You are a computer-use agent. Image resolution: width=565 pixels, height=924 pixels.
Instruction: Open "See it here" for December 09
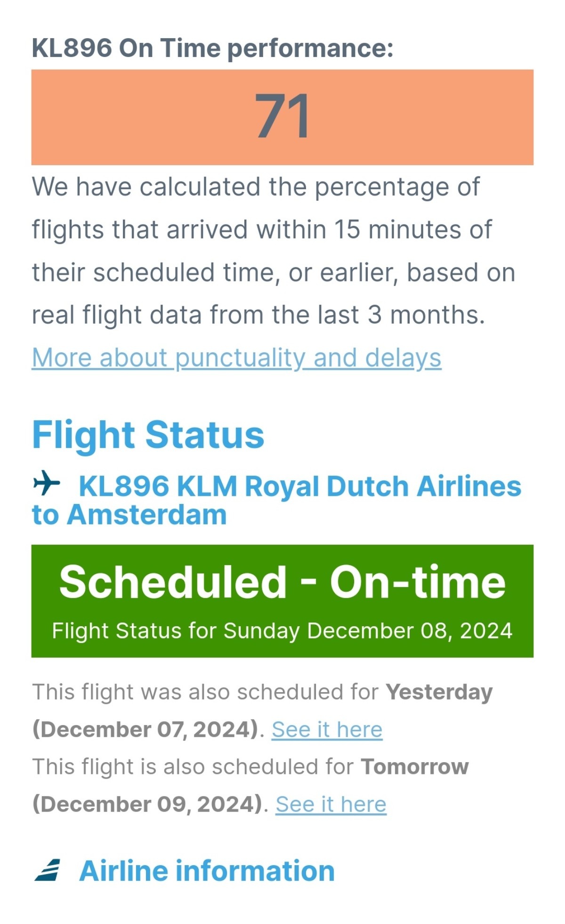pos(331,804)
